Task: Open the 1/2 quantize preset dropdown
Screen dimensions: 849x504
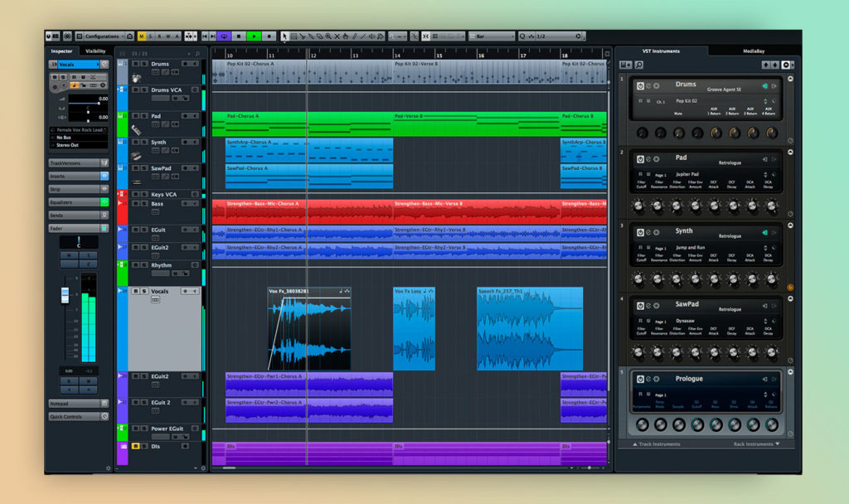Action: [x=556, y=36]
